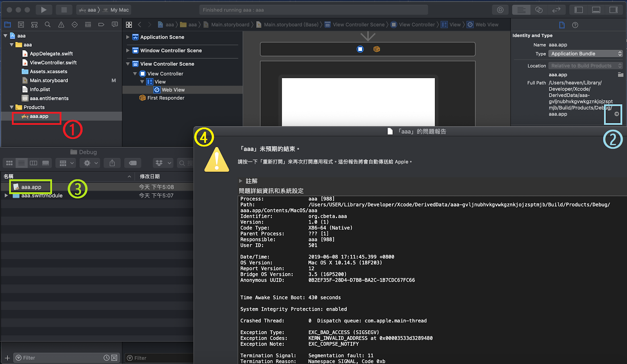Screen dimensions: 627x364
Task: Switch to Assistant editor
Action: [539, 10]
